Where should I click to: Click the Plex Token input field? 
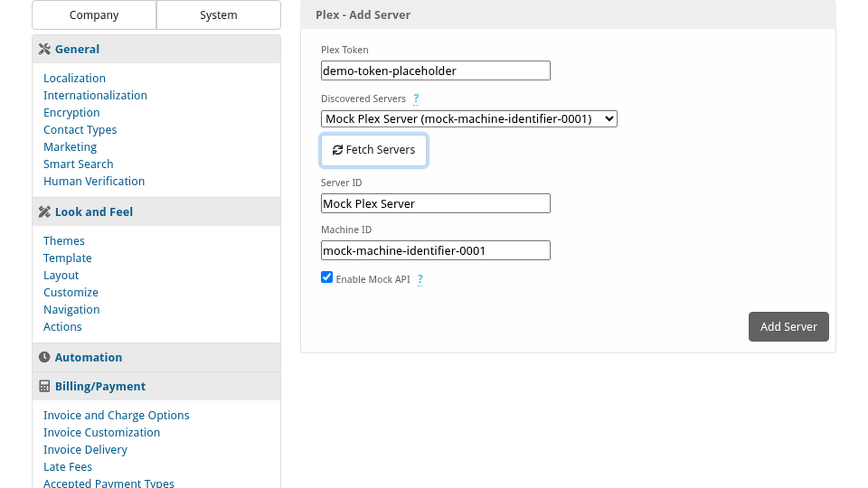tap(435, 70)
